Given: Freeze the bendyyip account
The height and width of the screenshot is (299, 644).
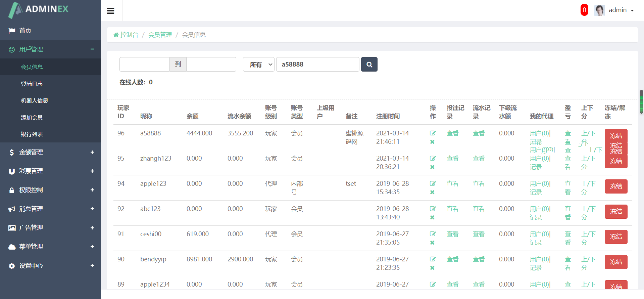Looking at the screenshot, I should (616, 262).
